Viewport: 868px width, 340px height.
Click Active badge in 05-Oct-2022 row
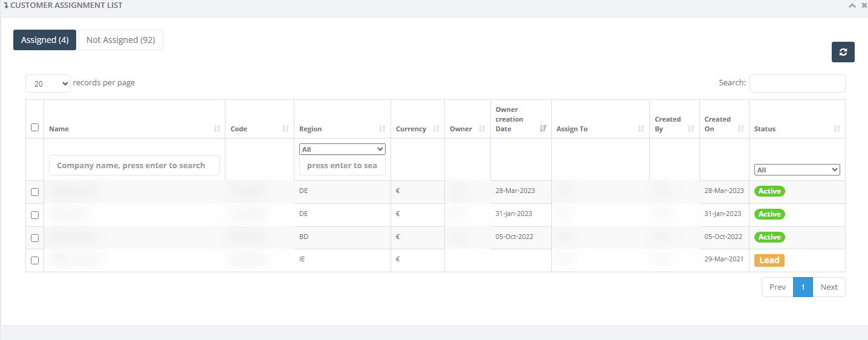(x=769, y=237)
